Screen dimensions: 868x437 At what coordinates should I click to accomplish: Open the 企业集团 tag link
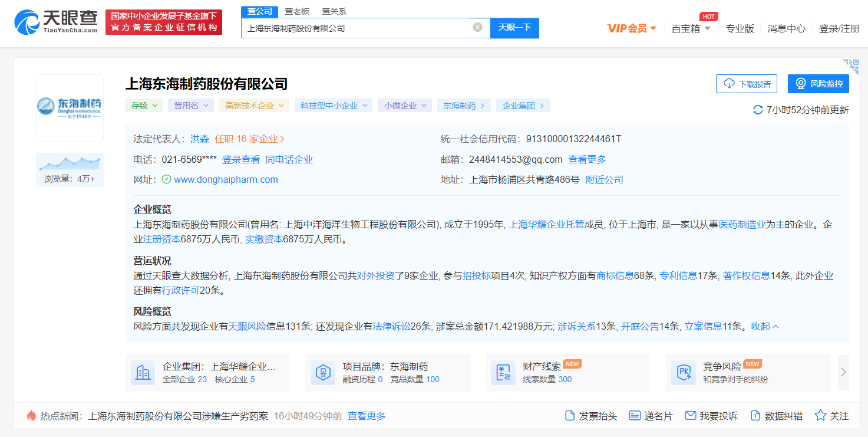523,106
